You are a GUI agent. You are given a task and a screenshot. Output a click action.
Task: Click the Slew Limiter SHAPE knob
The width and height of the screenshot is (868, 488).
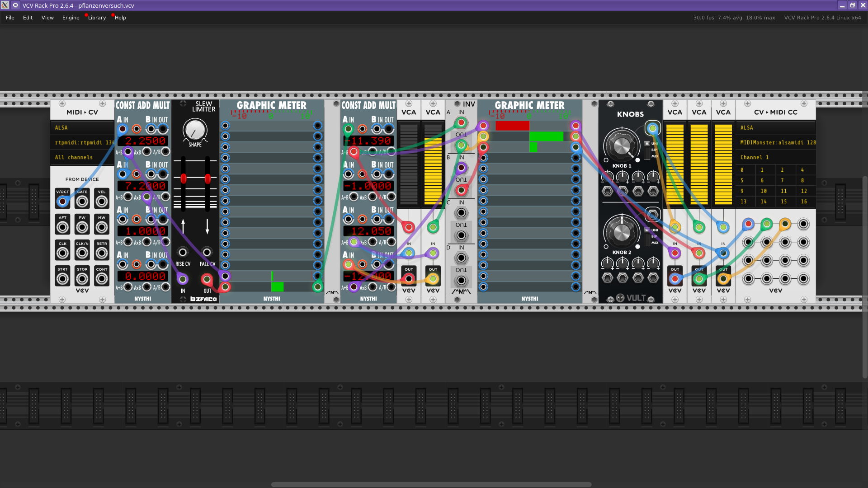(x=195, y=130)
